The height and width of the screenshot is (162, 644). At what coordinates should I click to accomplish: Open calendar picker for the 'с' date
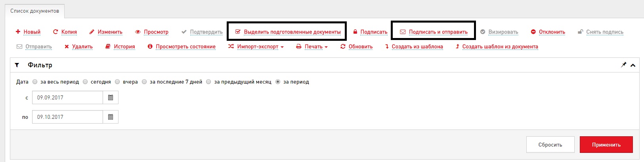(111, 97)
